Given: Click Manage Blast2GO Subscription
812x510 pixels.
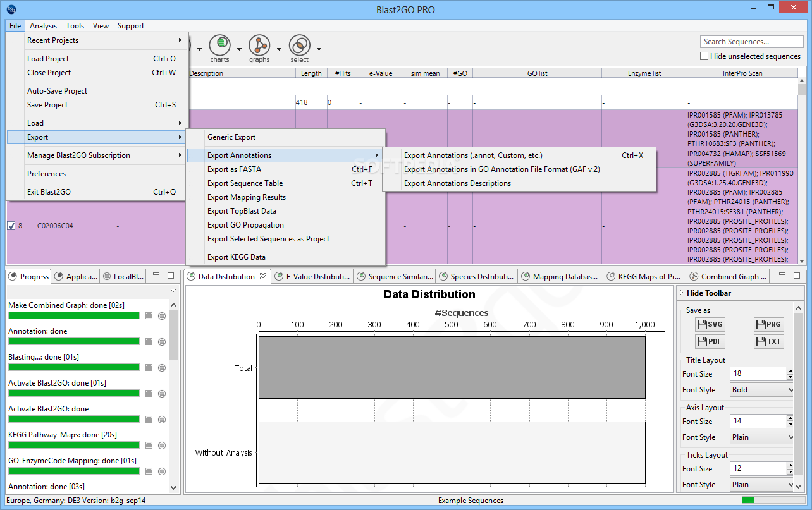Looking at the screenshot, I should point(97,155).
